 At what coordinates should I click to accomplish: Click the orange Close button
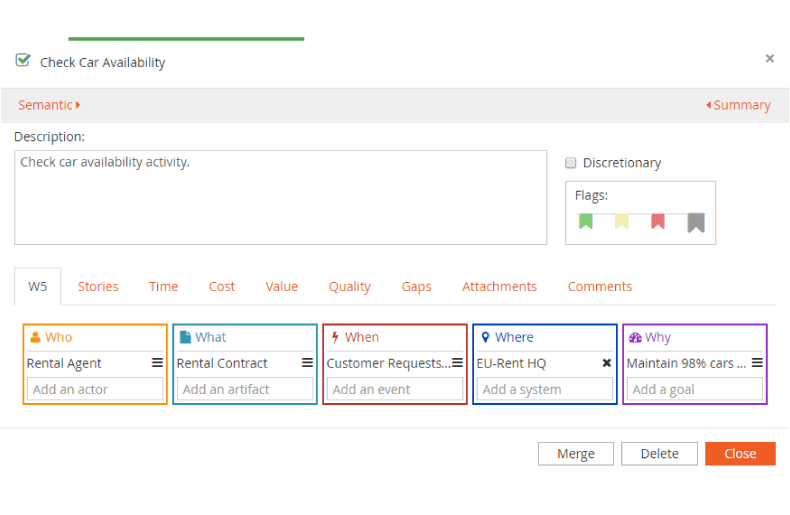(739, 453)
